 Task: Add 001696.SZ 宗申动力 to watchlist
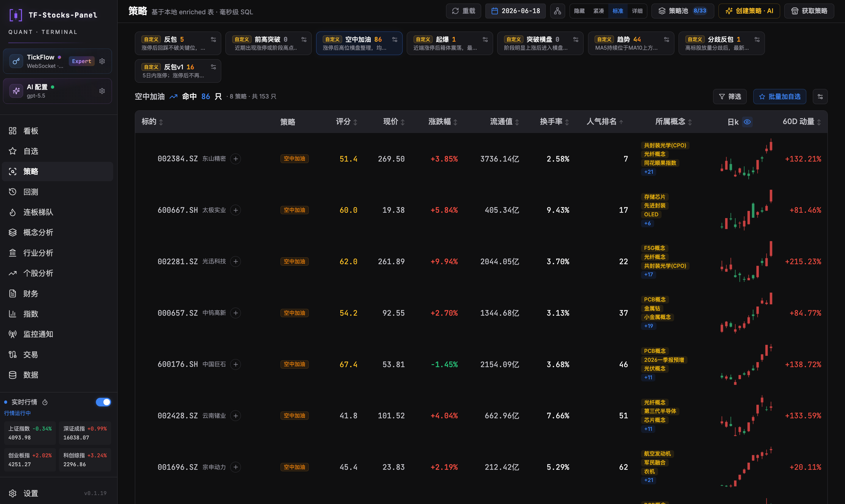236,467
